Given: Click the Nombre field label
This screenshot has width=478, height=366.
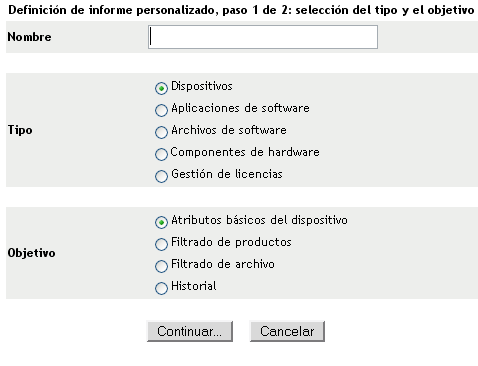Looking at the screenshot, I should 29,37.
